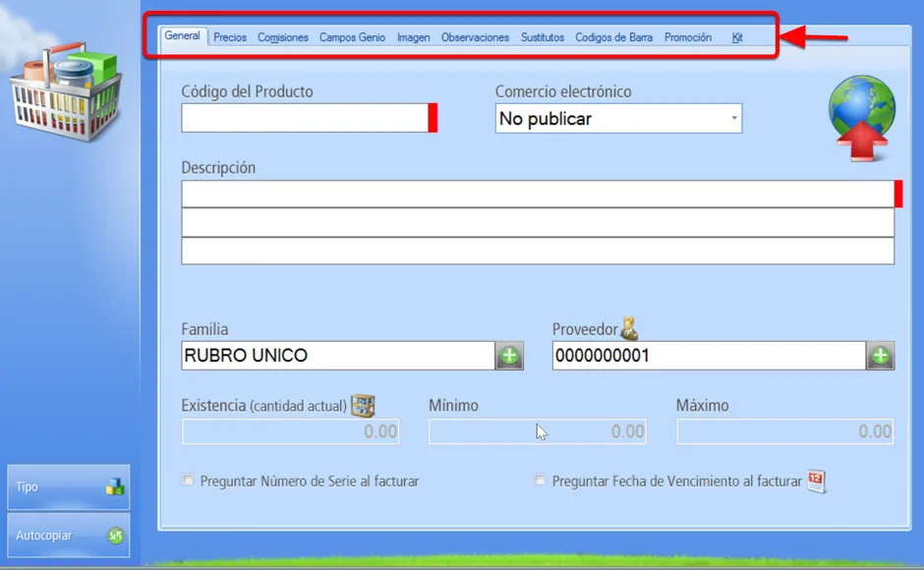
Task: Click the globe upload icon
Action: [x=861, y=118]
